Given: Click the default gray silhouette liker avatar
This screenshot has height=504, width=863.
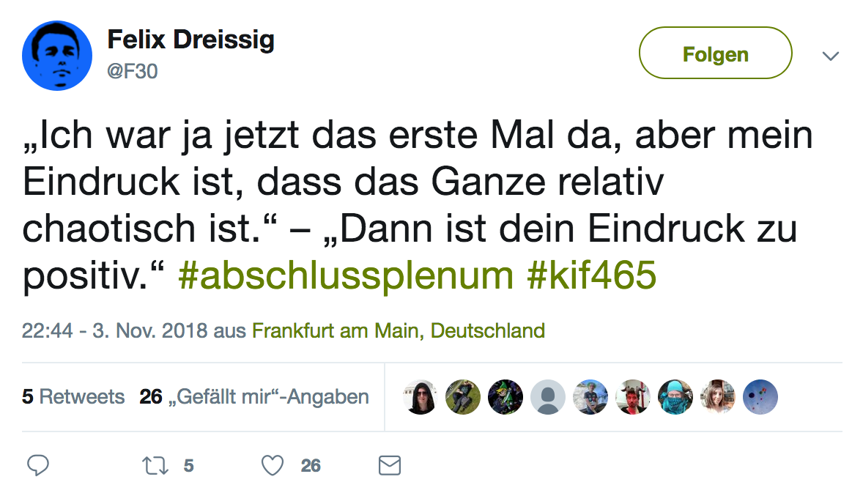Looking at the screenshot, I should pos(548,397).
